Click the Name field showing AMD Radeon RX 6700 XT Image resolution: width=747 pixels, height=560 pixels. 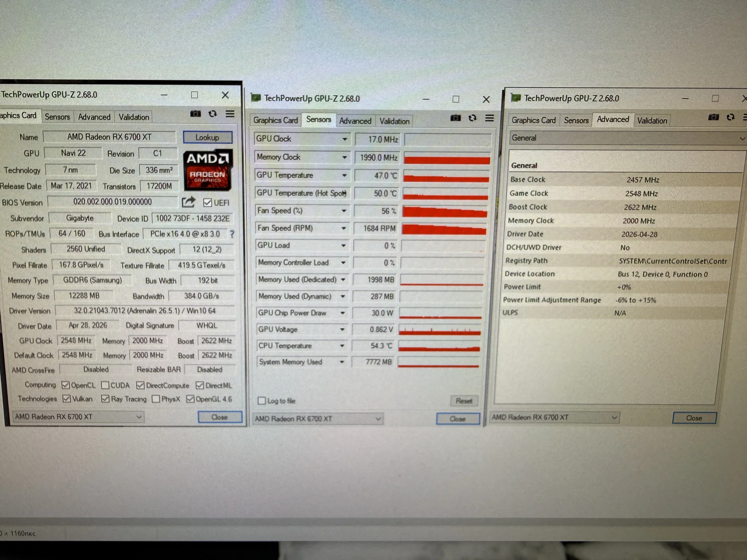point(109,137)
